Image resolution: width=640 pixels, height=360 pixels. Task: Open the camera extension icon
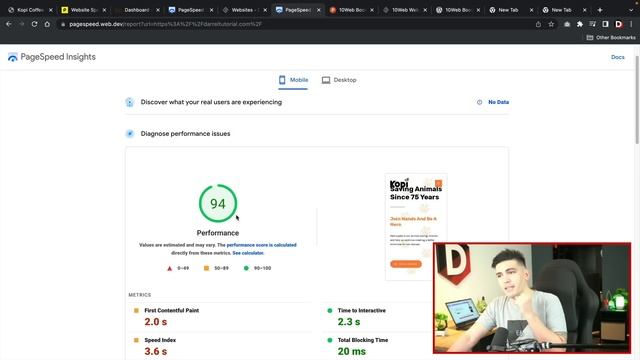pos(567,24)
